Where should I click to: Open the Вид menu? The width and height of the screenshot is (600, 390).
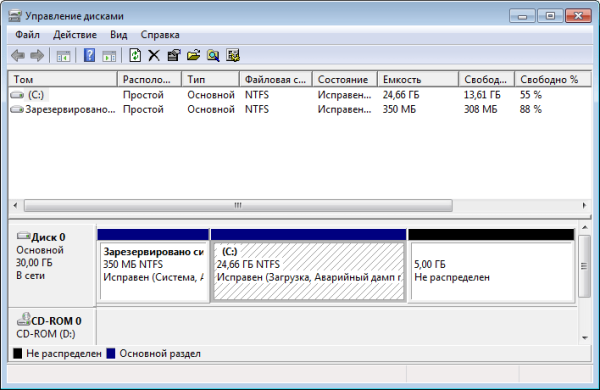point(119,35)
